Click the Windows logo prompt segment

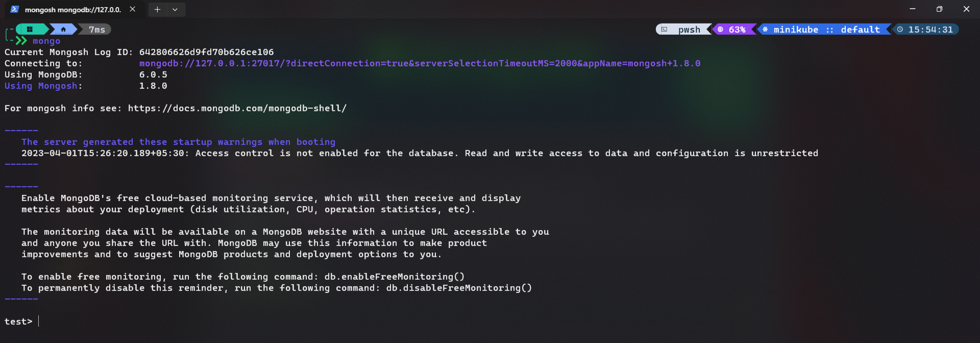coord(30,30)
